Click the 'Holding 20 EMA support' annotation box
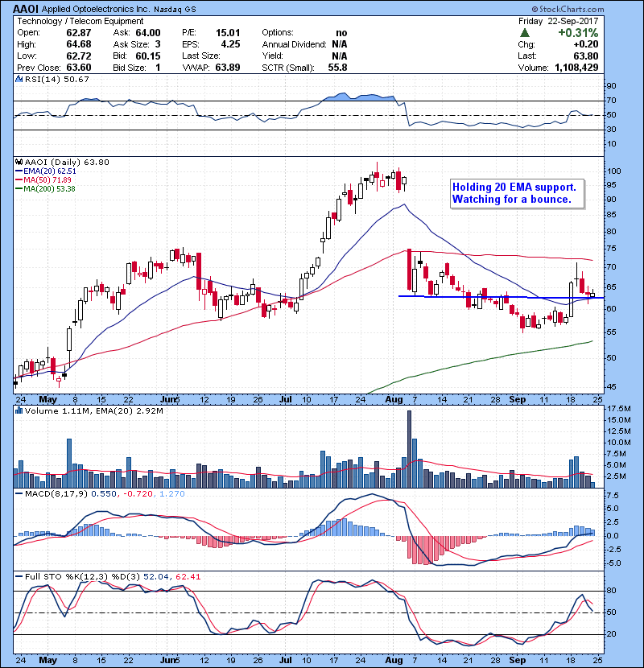644x668 pixels. 517,193
